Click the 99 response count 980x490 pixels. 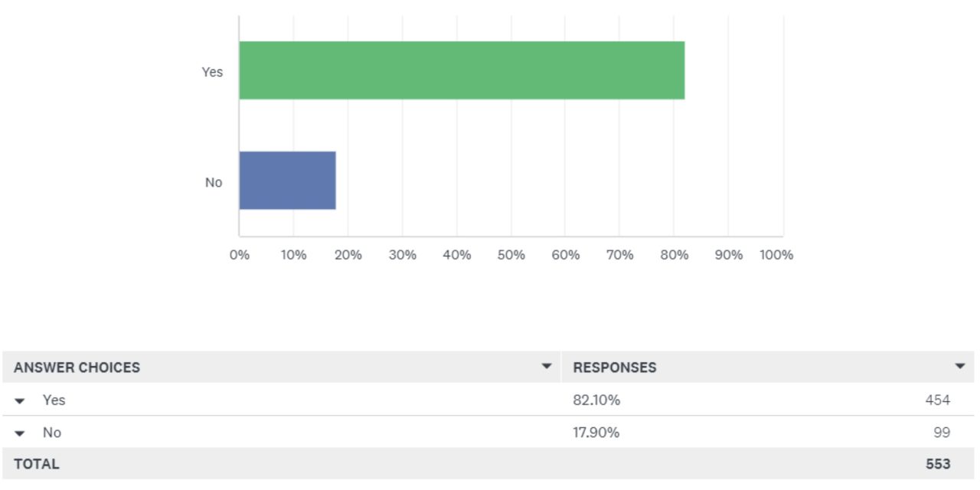point(942,433)
